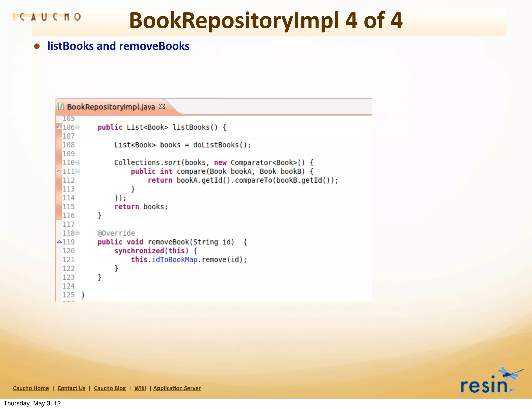Collapse the @Override fold at line 118
Screen dimensions: 532x409
point(77,233)
